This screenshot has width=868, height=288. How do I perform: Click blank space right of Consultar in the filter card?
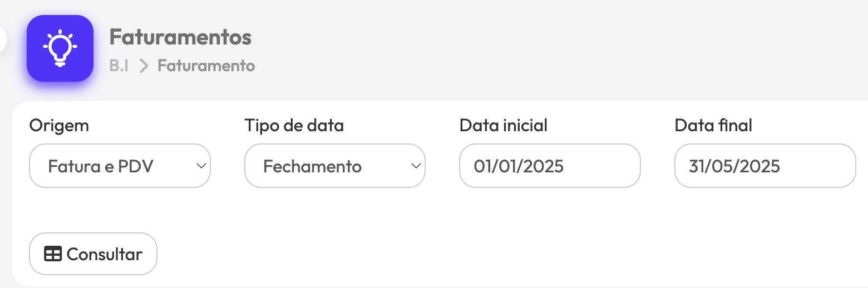click(x=501, y=254)
